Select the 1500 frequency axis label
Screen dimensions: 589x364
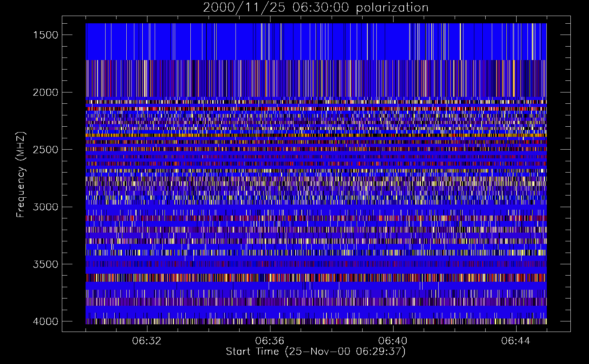pyautogui.click(x=46, y=35)
